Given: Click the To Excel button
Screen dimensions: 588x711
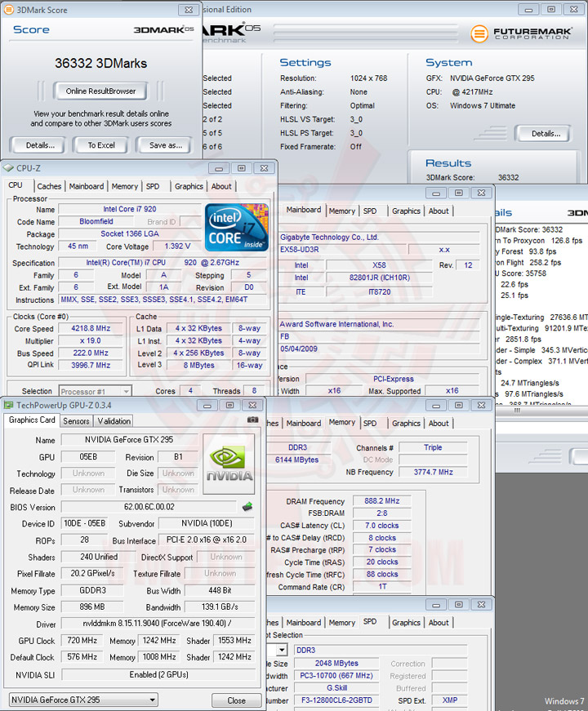Looking at the screenshot, I should coord(101,145).
